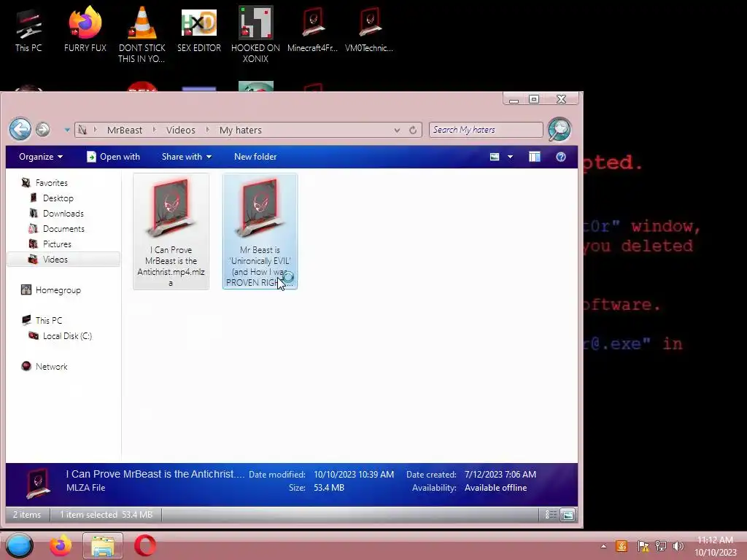
Task: Click Available offline availability value
Action: [495, 488]
